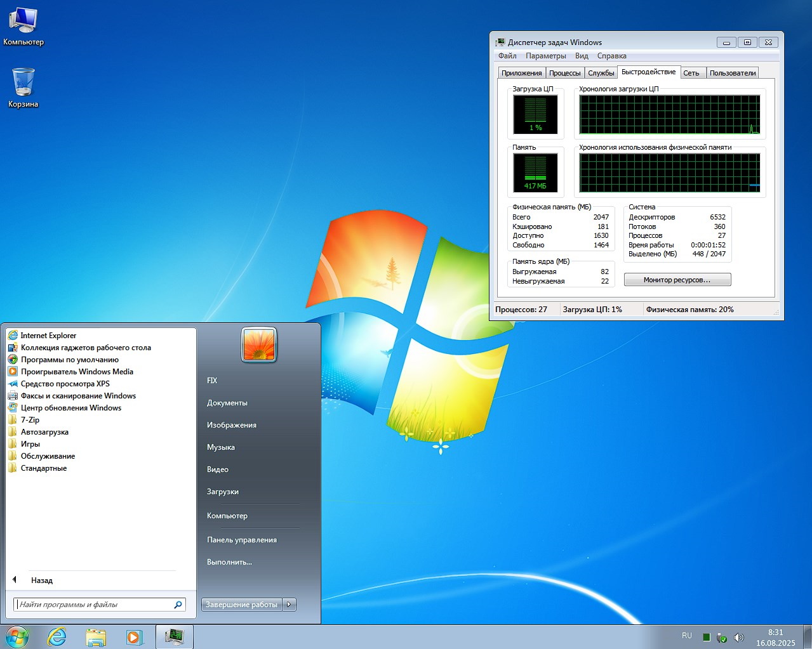This screenshot has width=812, height=649.
Task: Click Назад to return to main Start menu
Action: (x=41, y=580)
